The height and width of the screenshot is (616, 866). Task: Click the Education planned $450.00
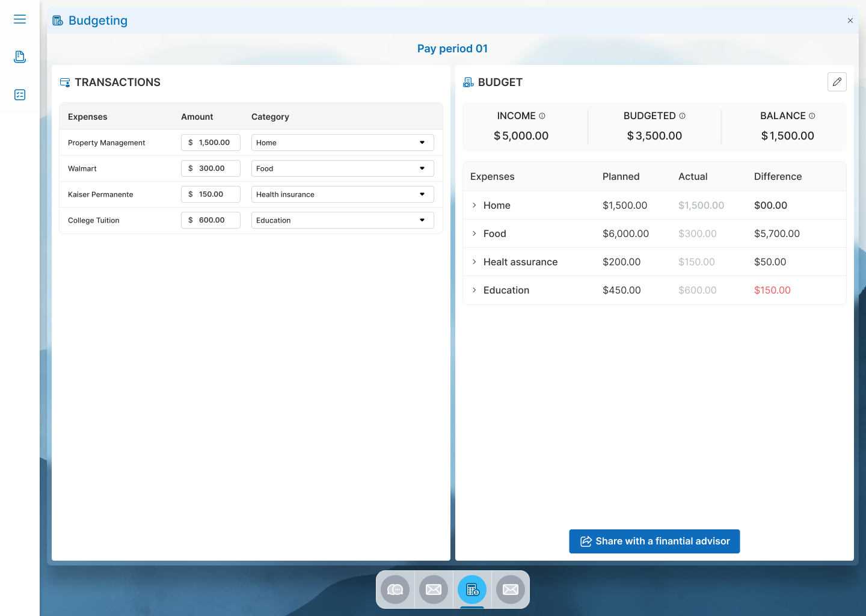621,290
